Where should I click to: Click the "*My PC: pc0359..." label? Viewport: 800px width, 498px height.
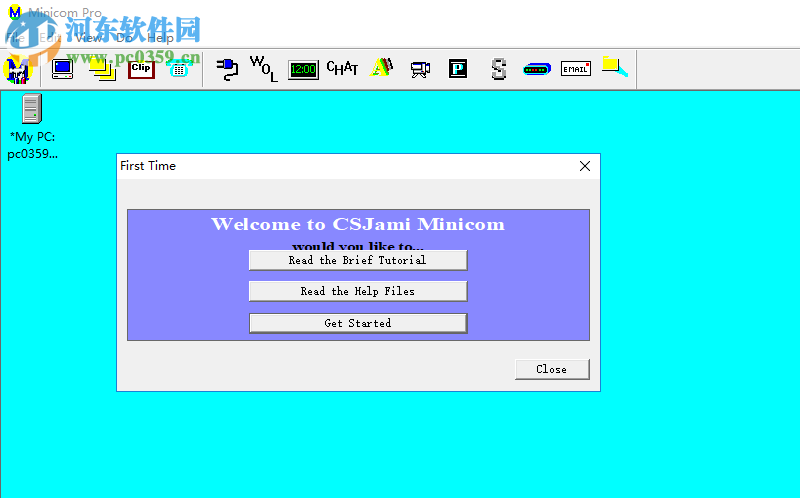click(x=33, y=145)
